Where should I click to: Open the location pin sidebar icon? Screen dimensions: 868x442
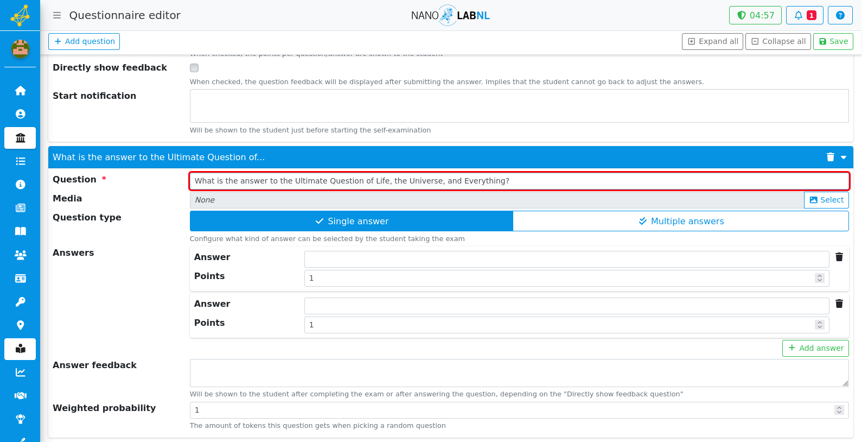click(x=21, y=325)
